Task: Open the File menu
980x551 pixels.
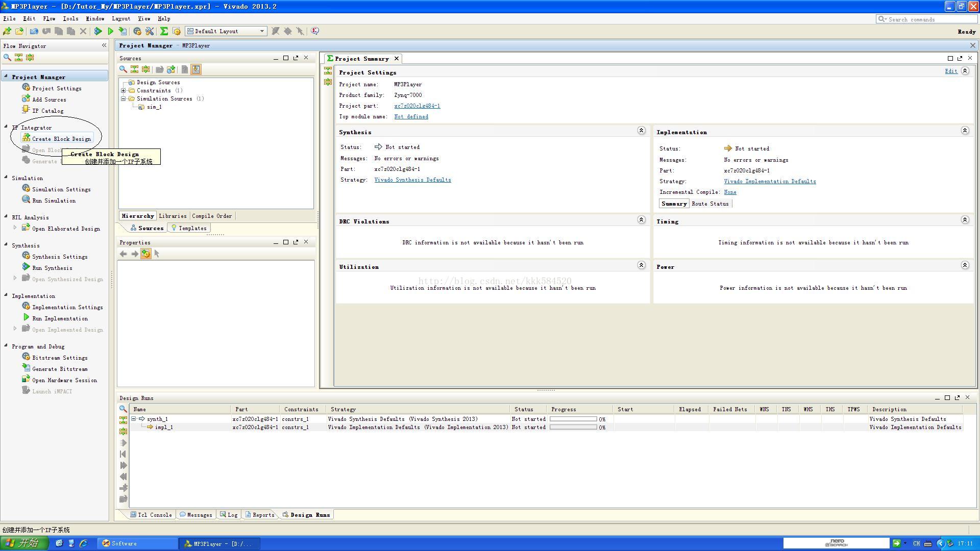Action: pyautogui.click(x=9, y=19)
